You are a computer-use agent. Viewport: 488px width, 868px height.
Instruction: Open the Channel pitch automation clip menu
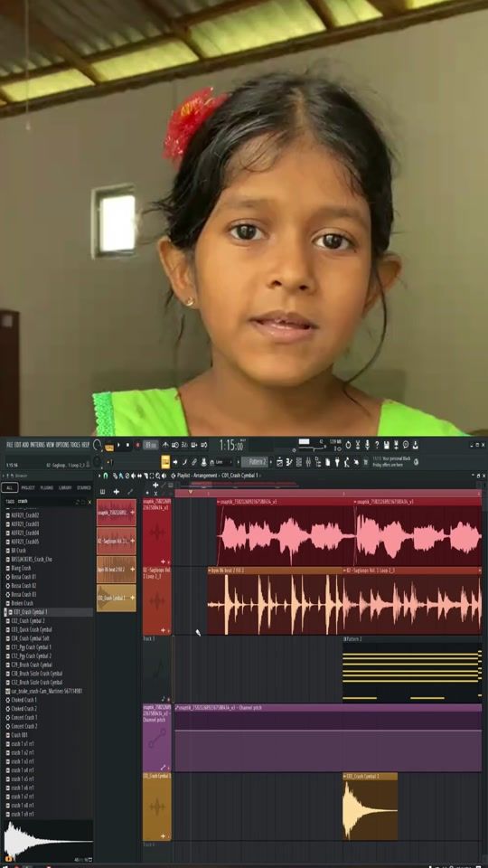pyautogui.click(x=177, y=707)
